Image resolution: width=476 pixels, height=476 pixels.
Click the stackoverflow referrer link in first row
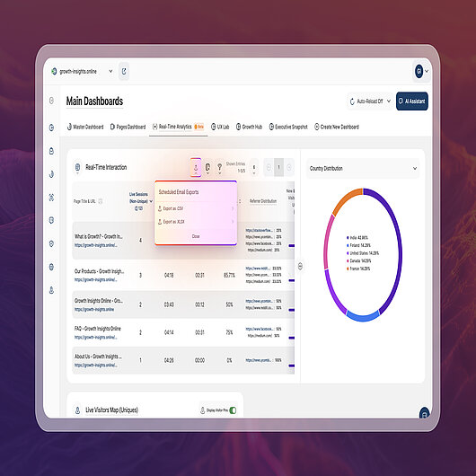pyautogui.click(x=260, y=231)
